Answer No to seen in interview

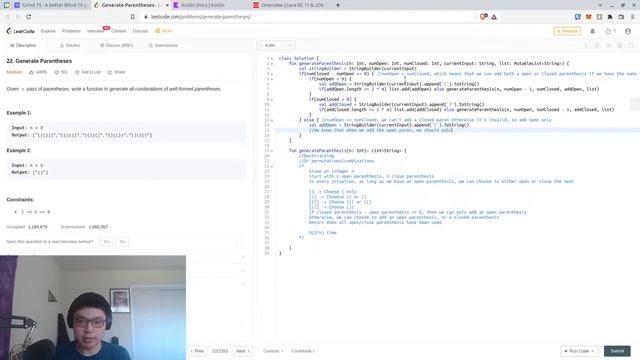pyautogui.click(x=122, y=242)
